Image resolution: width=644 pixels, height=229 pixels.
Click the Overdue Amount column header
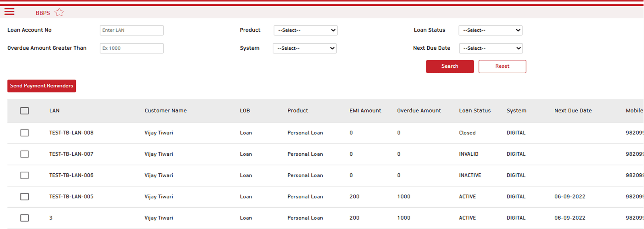(x=419, y=111)
